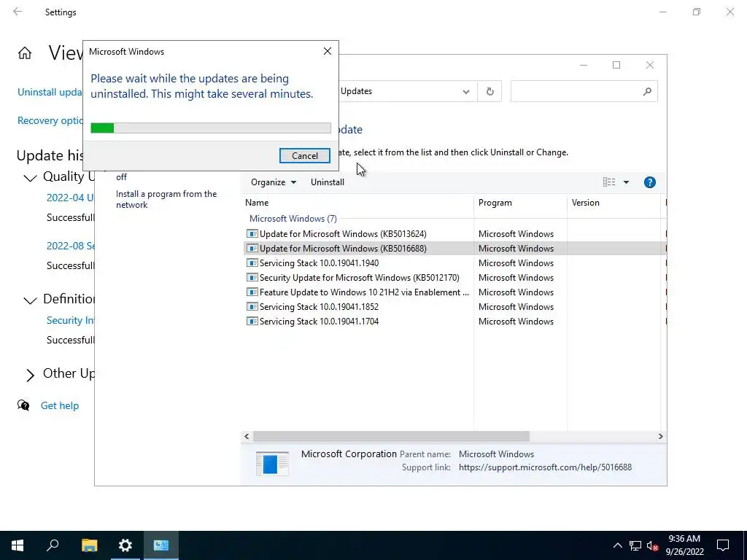Close the Microsoft Windows uninstall dialog
Viewport: 747px width, 560px height.
328,51
